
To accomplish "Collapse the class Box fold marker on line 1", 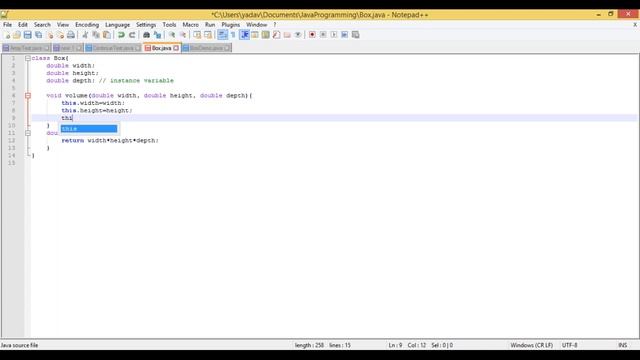I will 28,58.
